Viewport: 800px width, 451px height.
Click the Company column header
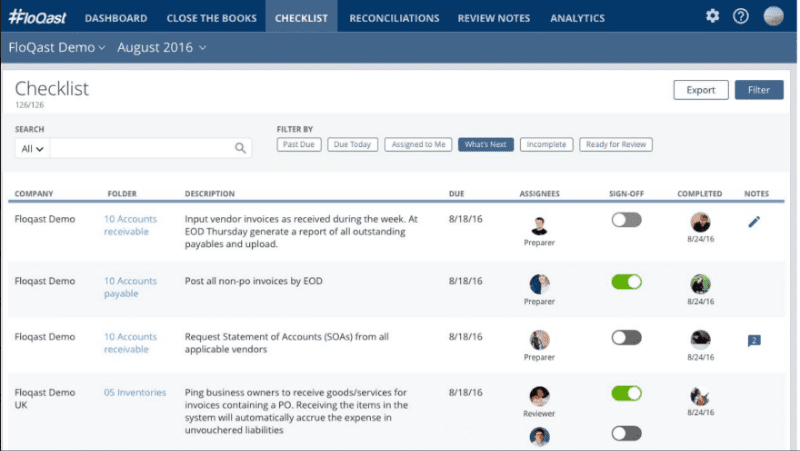[34, 194]
